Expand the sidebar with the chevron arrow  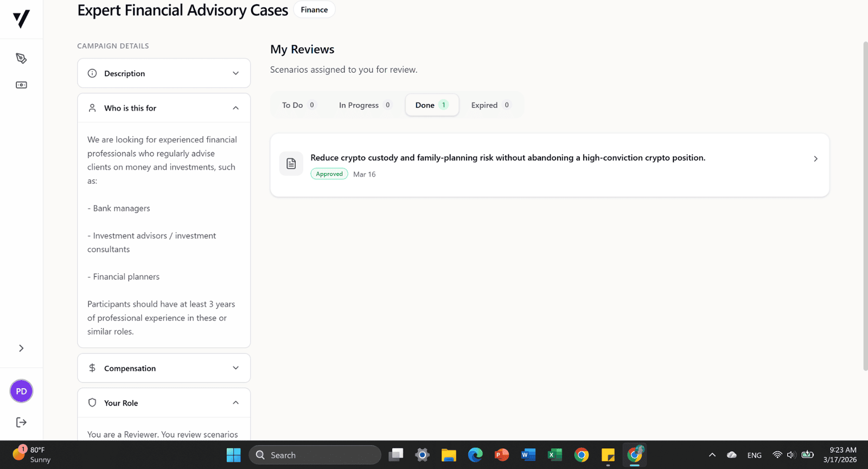[21, 348]
